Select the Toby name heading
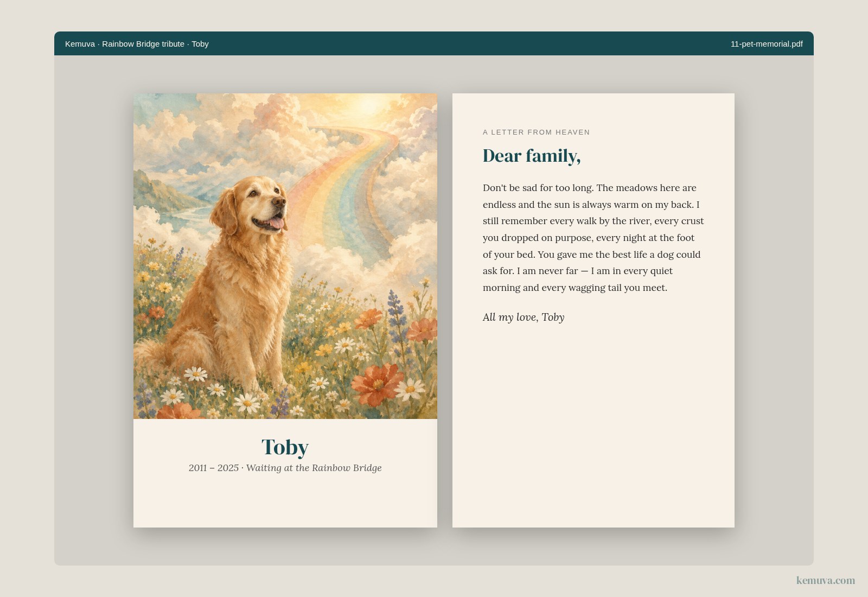The width and height of the screenshot is (868, 597). pyautogui.click(x=285, y=447)
